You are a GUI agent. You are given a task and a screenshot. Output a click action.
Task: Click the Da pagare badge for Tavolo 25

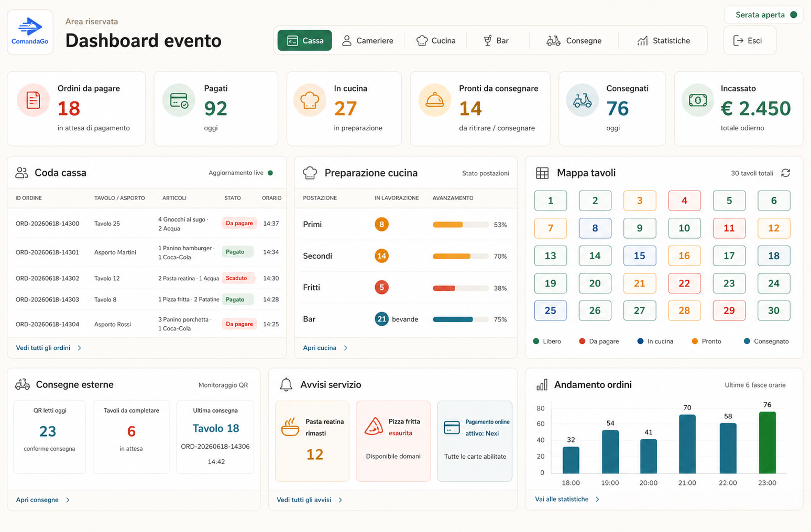coord(239,223)
